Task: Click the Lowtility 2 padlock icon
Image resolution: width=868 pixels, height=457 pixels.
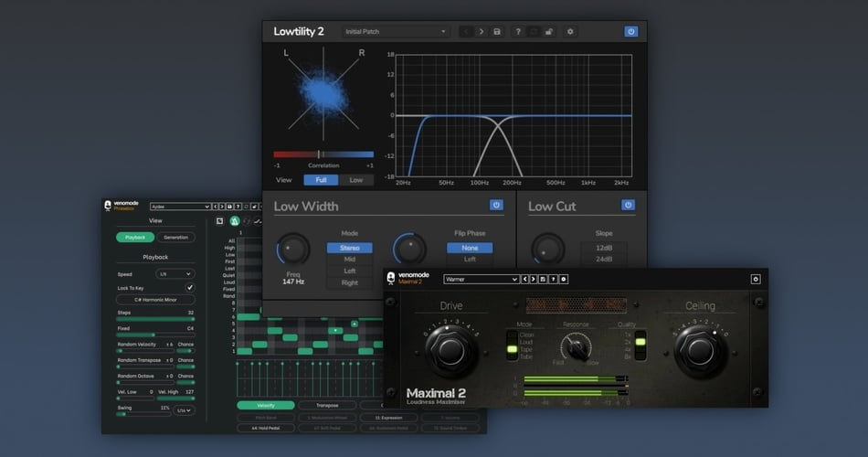Action: tap(549, 32)
